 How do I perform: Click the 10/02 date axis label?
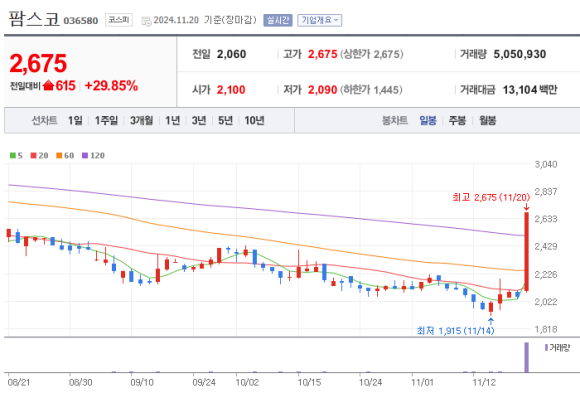coord(247,382)
